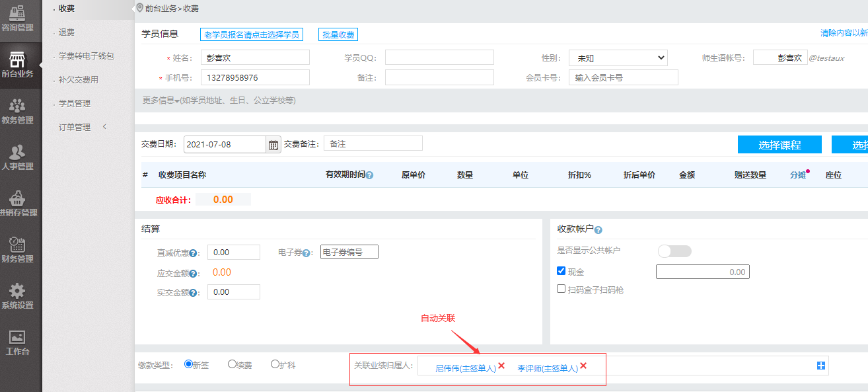This screenshot has width=868, height=392.
Task: Remove 李评师(主签单人) with the red X
Action: point(583,366)
